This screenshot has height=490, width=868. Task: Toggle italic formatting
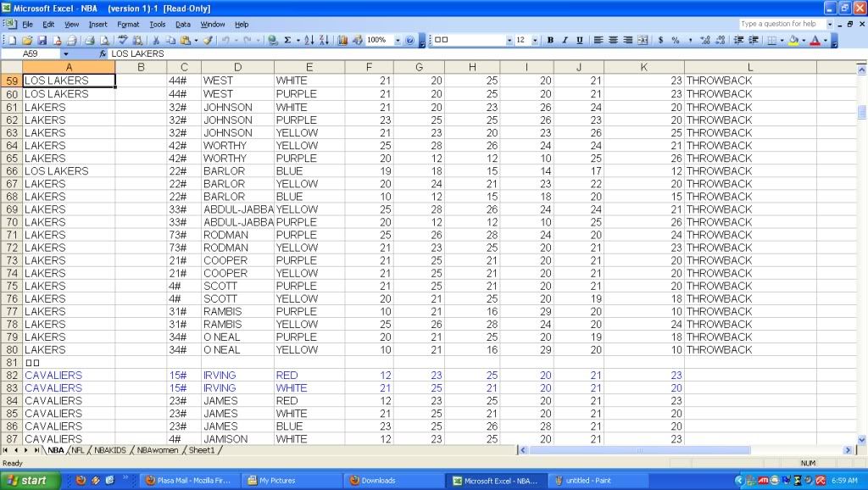[565, 40]
